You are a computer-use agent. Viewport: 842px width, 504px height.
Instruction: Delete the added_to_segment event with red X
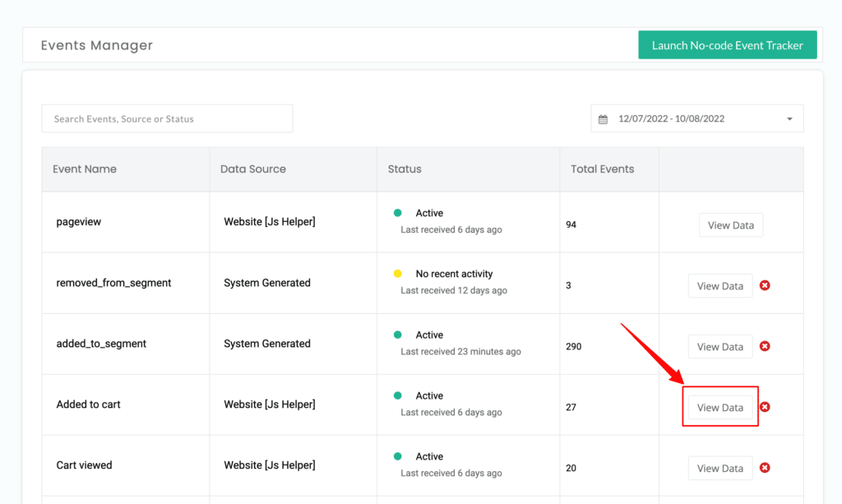[x=765, y=346]
